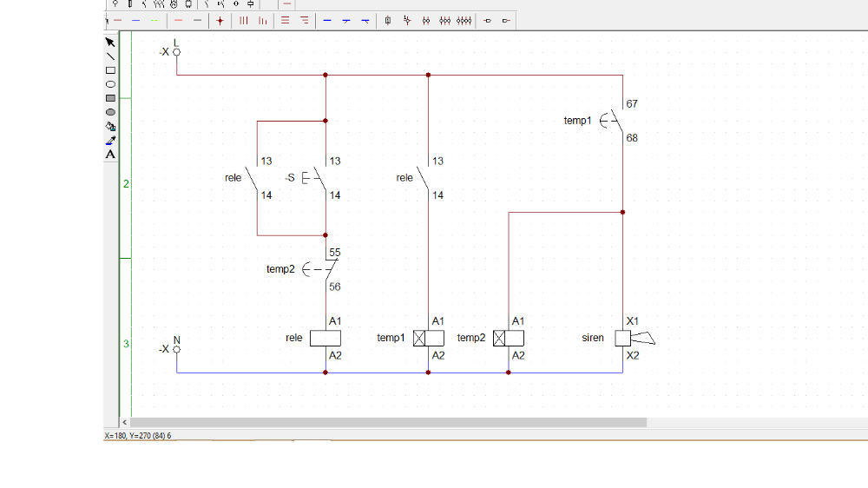The image size is (868, 488).
Task: Choose the blue horizontal line tool
Action: [327, 20]
